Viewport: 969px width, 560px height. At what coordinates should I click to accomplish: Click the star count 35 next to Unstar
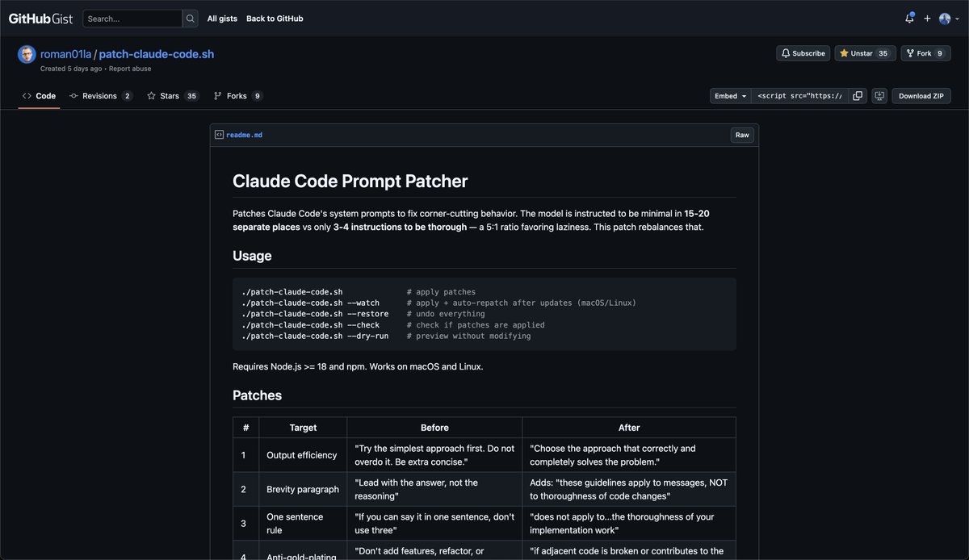(x=883, y=53)
